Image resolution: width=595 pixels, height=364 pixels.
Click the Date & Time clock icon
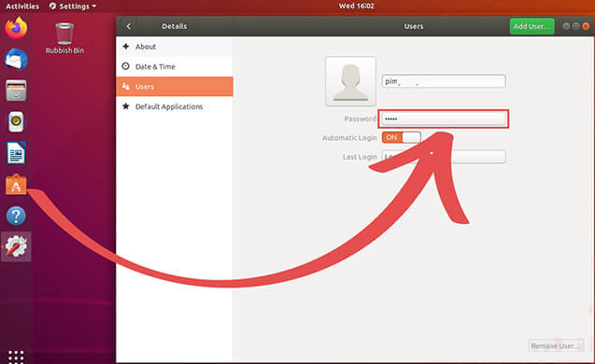coord(125,66)
